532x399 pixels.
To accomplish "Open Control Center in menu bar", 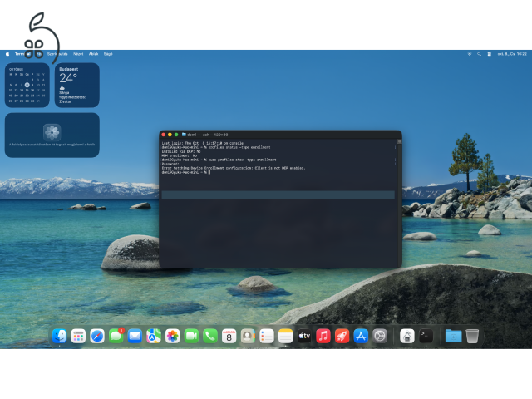I will click(490, 54).
